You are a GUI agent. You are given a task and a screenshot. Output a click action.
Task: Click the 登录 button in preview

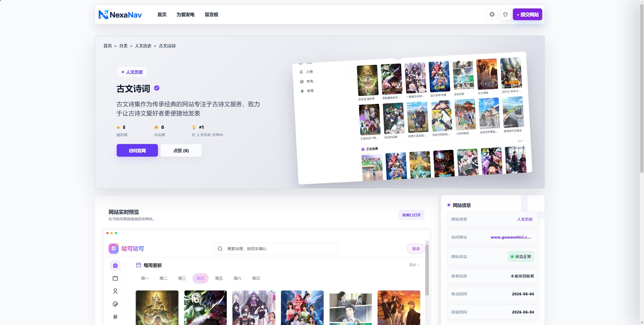(416, 249)
